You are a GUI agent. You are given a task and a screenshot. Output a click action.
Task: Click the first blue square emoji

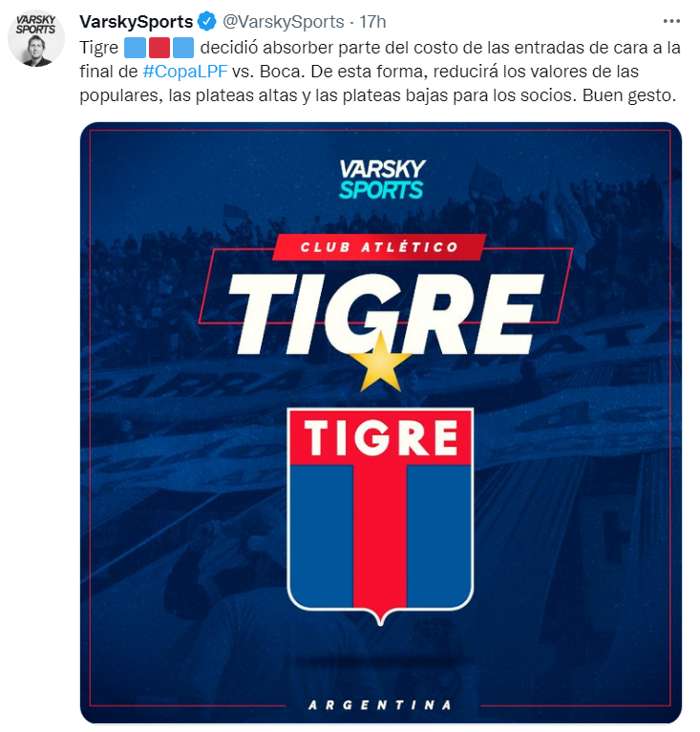(x=135, y=48)
